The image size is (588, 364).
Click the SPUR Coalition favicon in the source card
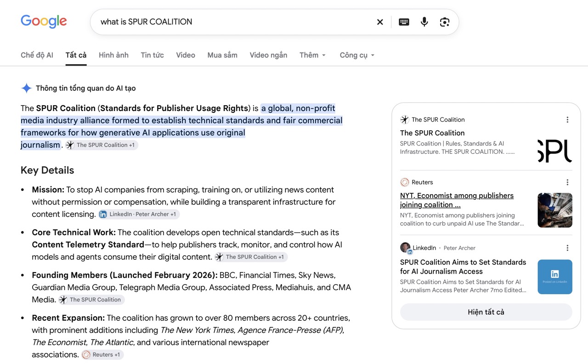(x=404, y=120)
